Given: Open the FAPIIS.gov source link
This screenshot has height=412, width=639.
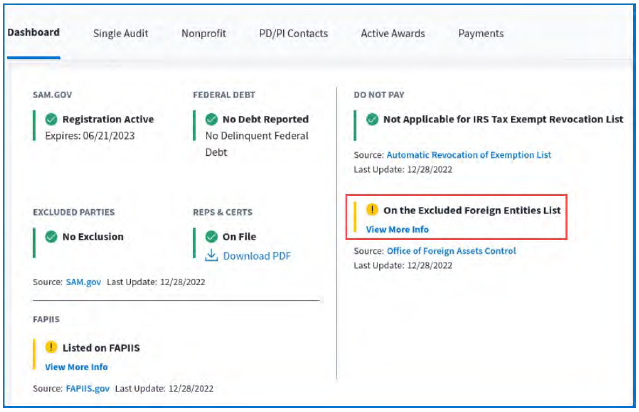Looking at the screenshot, I should point(88,387).
